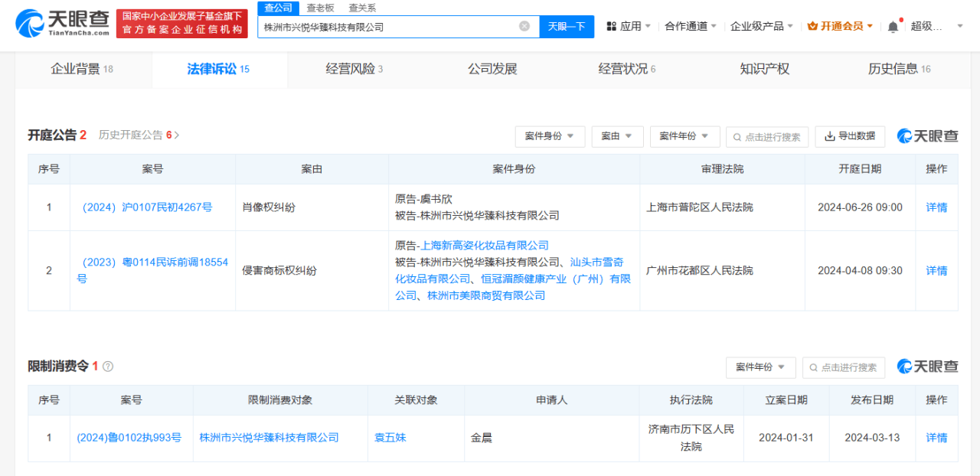Expand the 案件年份 dropdown under 限制消费令
980x476 pixels.
pos(760,367)
